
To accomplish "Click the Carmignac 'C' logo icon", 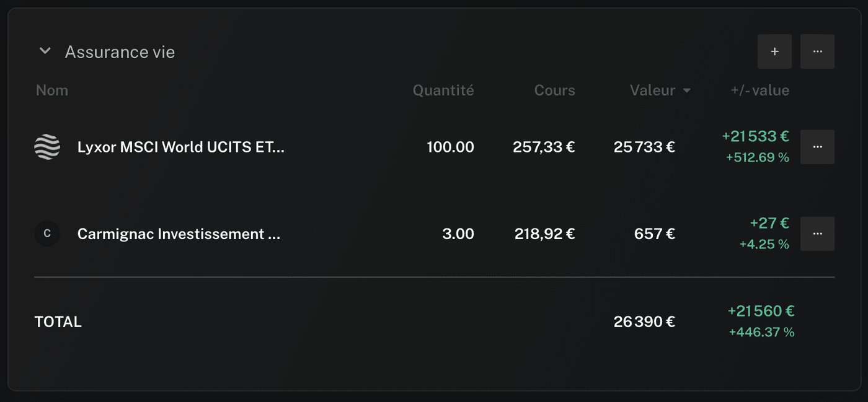I will point(47,234).
